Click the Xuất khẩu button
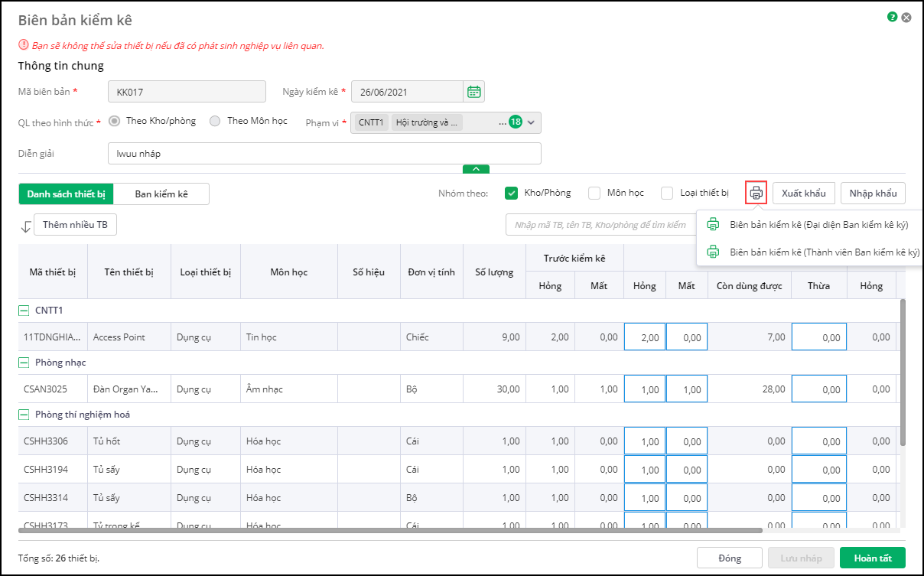Viewport: 924px width, 576px height. tap(803, 193)
